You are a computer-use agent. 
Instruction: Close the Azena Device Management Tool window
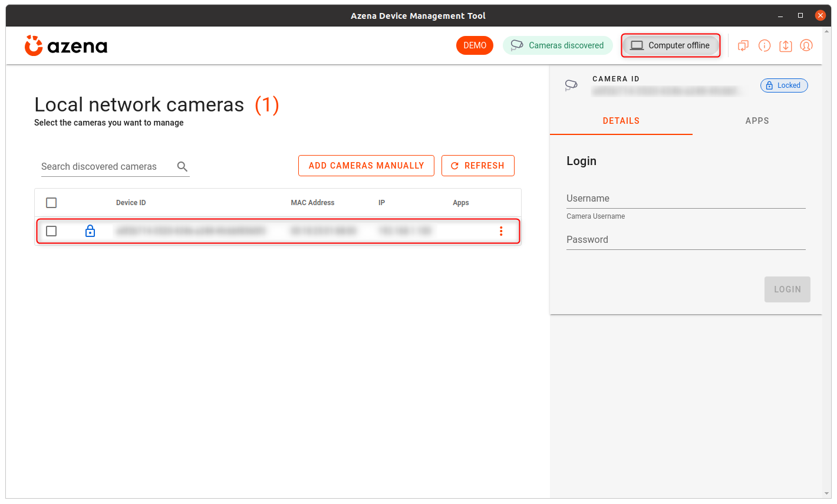click(820, 16)
